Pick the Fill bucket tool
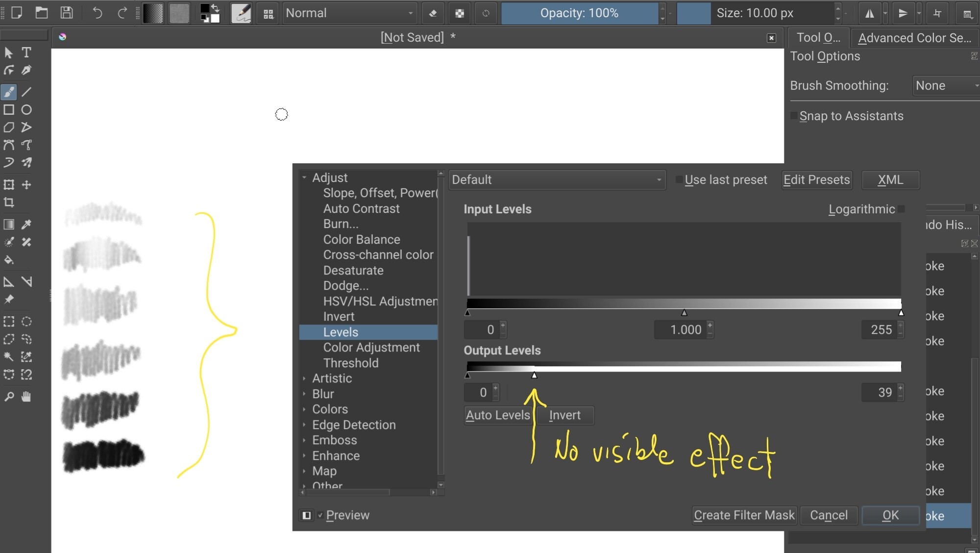980x553 pixels. (9, 260)
